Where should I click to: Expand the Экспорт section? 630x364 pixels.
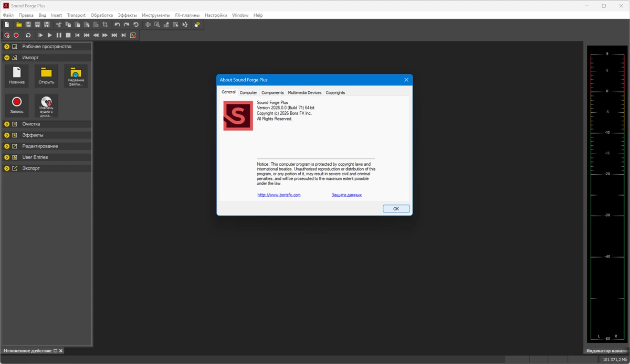pyautogui.click(x=7, y=168)
